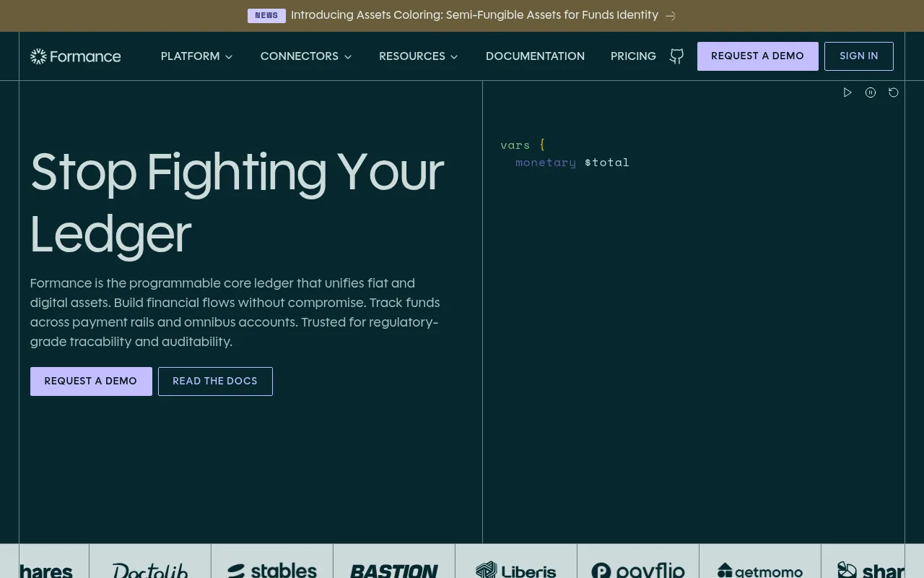Click the stables logo
Image resolution: width=924 pixels, height=578 pixels.
click(272, 571)
